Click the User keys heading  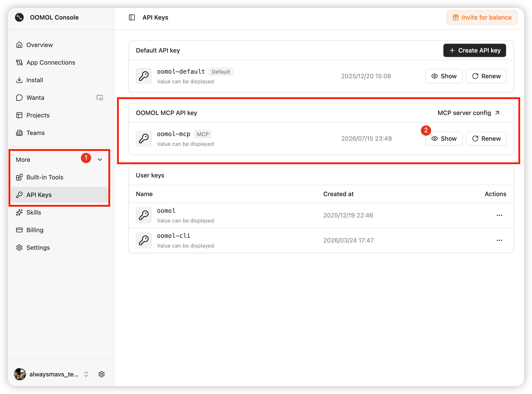tap(150, 175)
